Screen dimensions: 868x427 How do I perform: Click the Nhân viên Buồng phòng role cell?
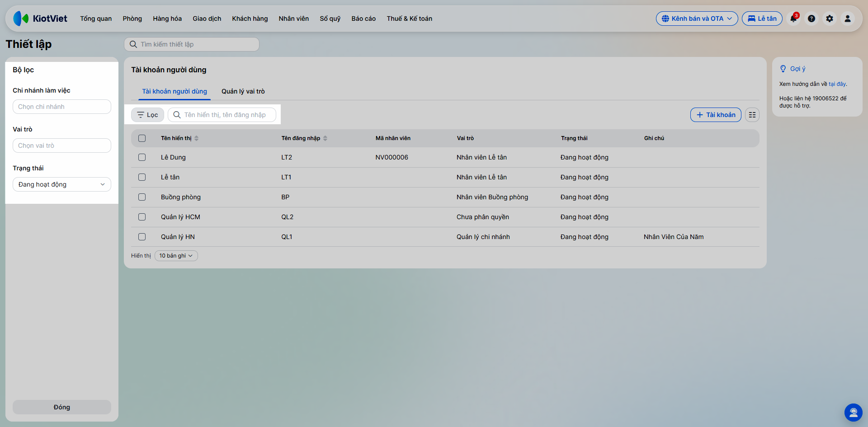coord(492,197)
